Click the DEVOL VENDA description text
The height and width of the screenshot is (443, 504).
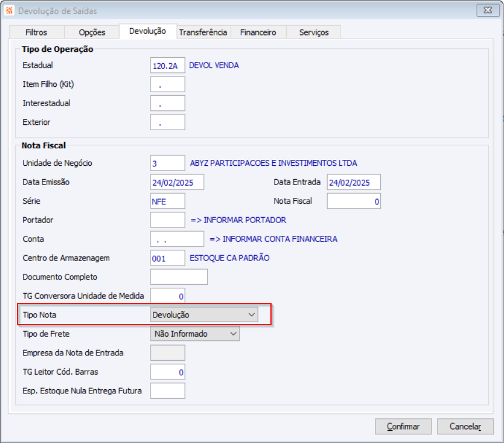tap(214, 65)
